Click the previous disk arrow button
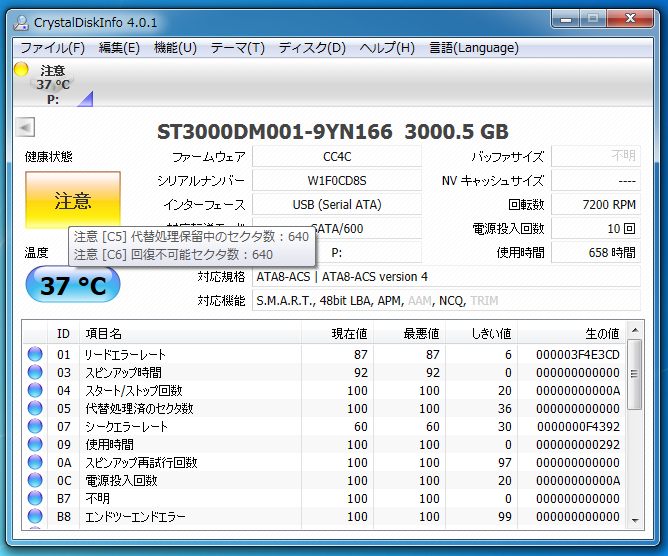This screenshot has height=556, width=668. point(25,127)
